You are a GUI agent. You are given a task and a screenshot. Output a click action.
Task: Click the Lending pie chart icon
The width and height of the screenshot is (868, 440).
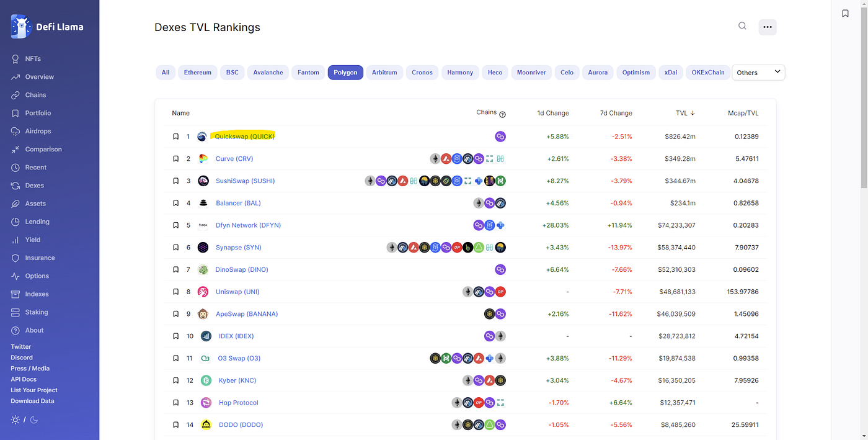[x=15, y=222]
